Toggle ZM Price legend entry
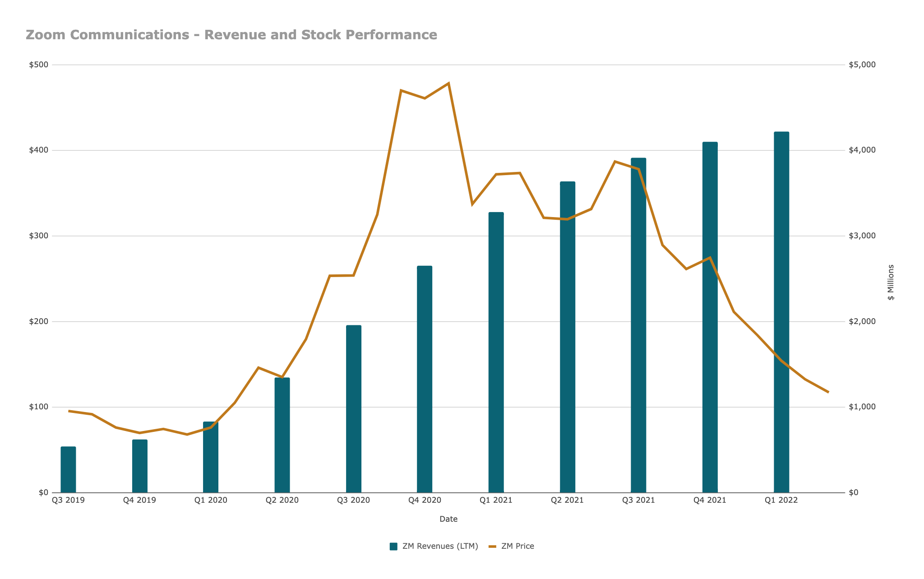The image size is (924, 579). (511, 546)
